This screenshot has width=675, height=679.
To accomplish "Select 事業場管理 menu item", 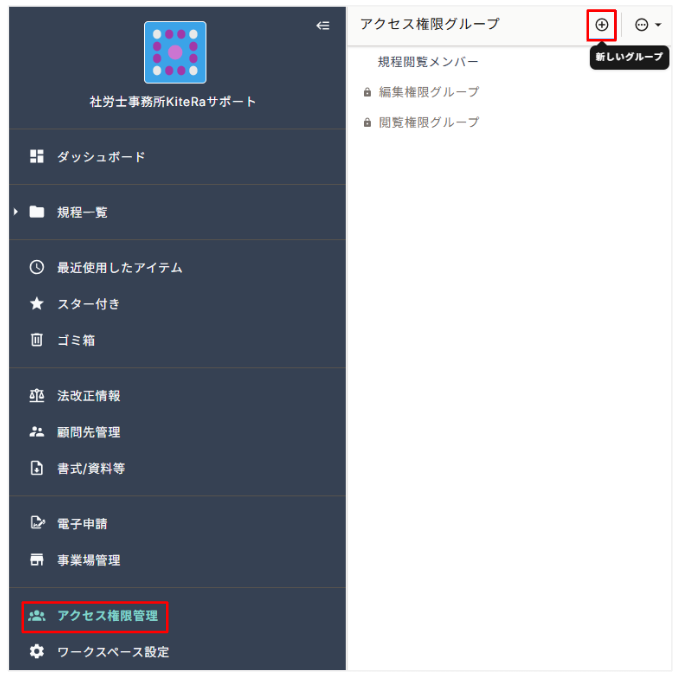I will (88, 560).
